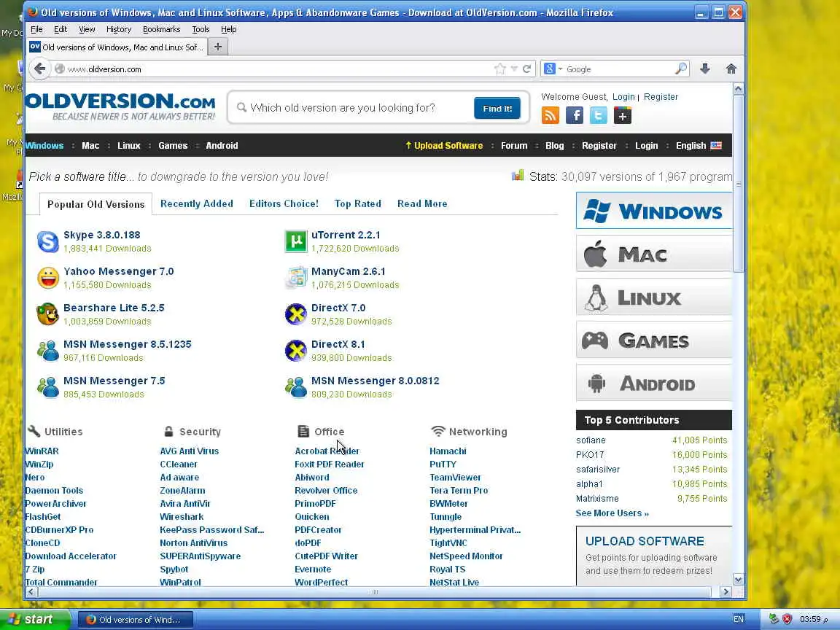Click the Find It! button

[497, 108]
